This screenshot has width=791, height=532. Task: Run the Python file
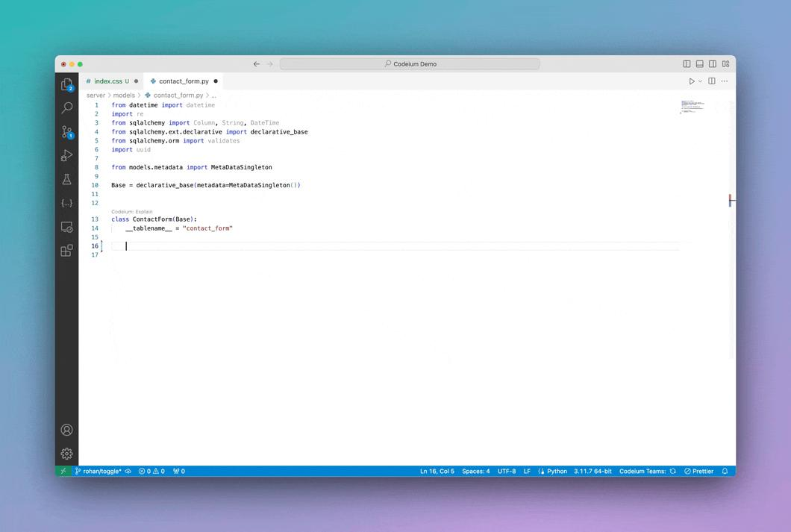click(x=692, y=81)
